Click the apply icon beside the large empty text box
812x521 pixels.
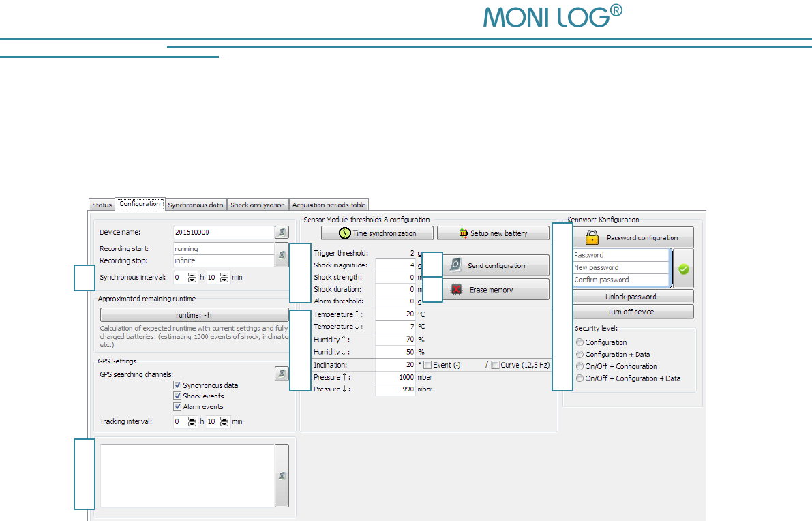click(282, 475)
